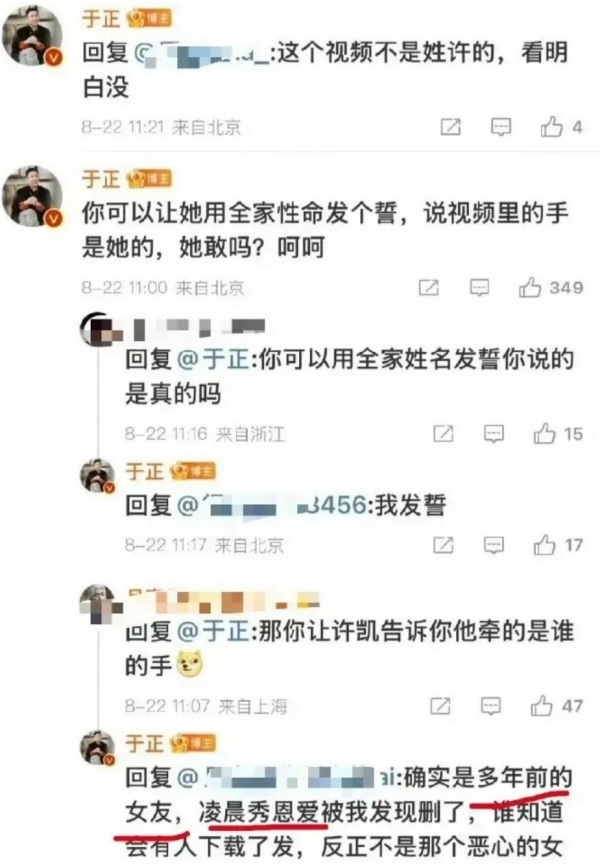Repost the 8-22 11:00 comment
Image resolution: width=600 pixels, height=864 pixels.
(x=429, y=287)
